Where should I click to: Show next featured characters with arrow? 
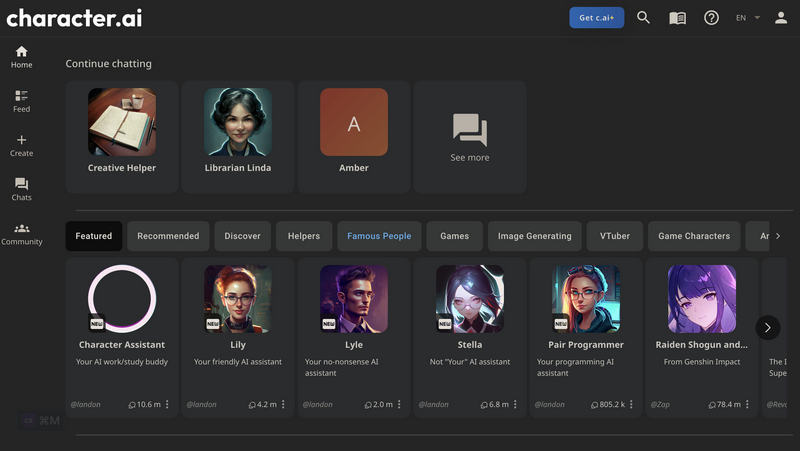[767, 327]
